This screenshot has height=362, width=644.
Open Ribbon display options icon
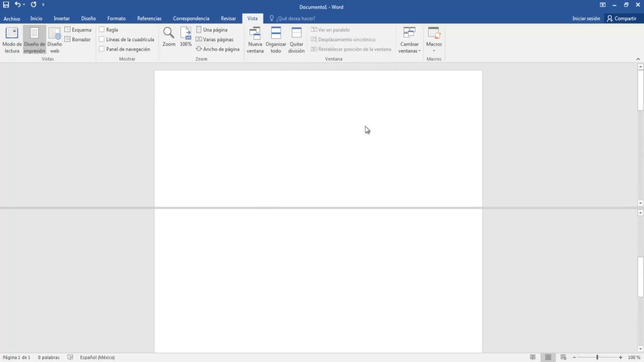[602, 5]
